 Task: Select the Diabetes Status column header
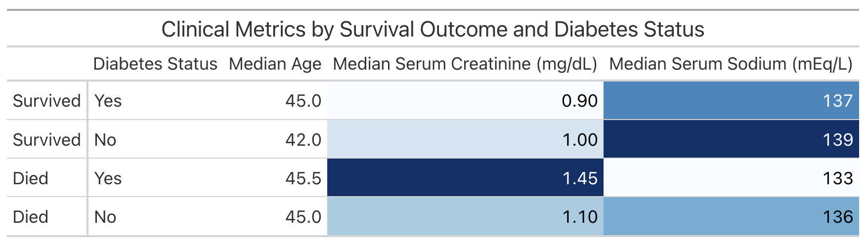[x=155, y=64]
